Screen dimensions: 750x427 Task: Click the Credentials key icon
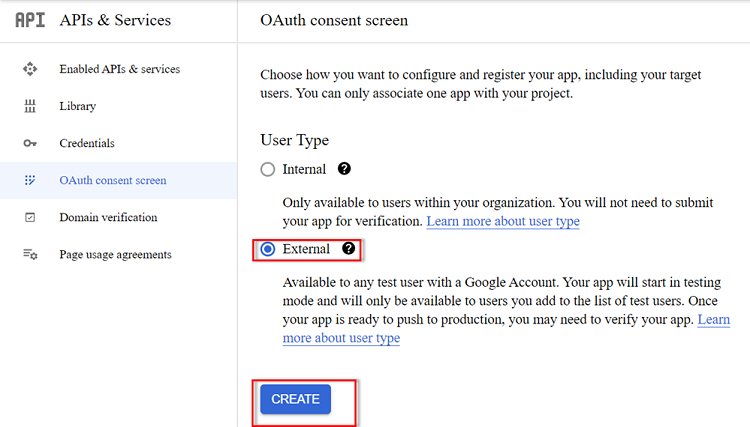[x=30, y=143]
